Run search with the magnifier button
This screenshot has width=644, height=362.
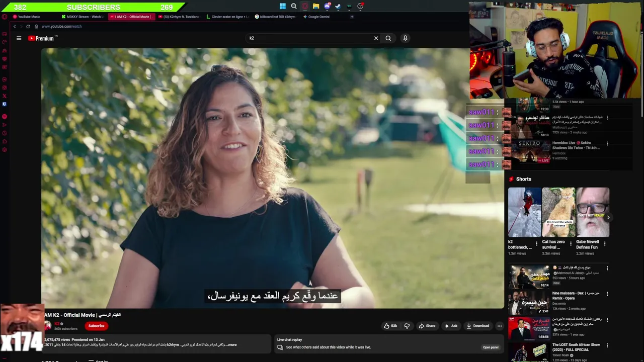point(388,38)
